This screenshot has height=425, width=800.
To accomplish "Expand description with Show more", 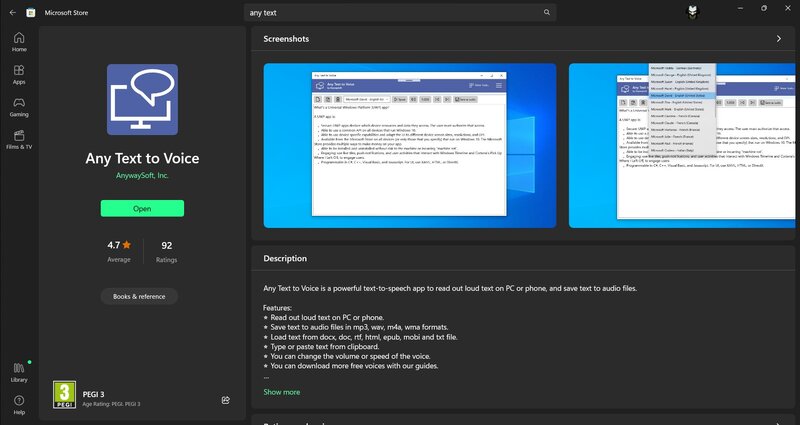I will (282, 392).
